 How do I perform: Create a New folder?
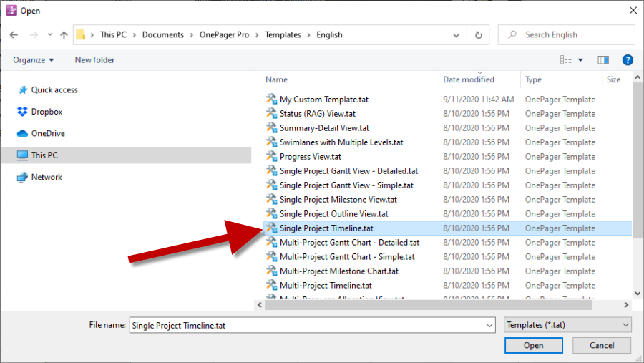(94, 60)
